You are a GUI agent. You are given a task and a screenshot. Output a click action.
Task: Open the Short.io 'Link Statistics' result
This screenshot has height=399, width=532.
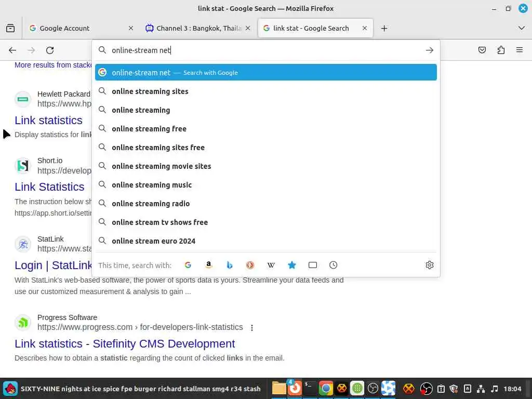49,187
